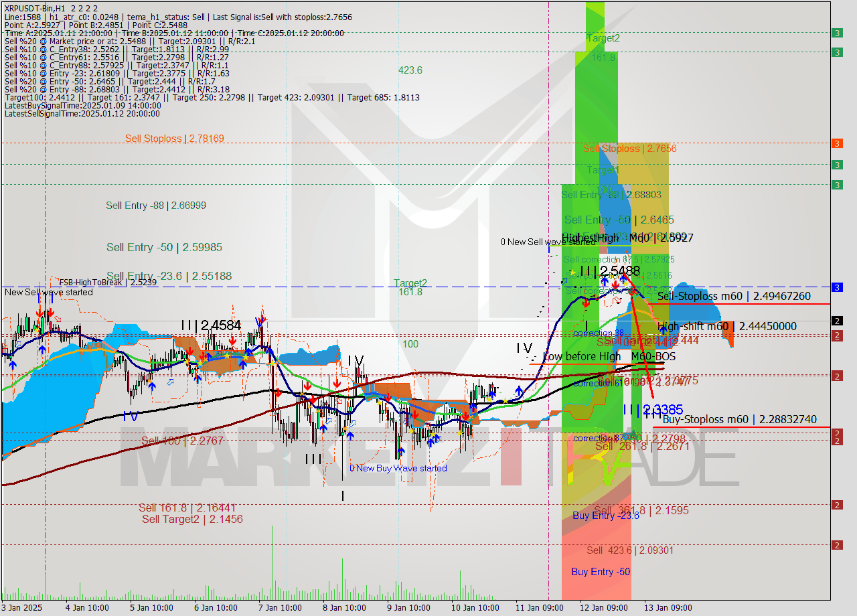Screen dimensions: 857x616
Task: Click the 7 Jan 10:00 time axis label
Action: tap(279, 607)
